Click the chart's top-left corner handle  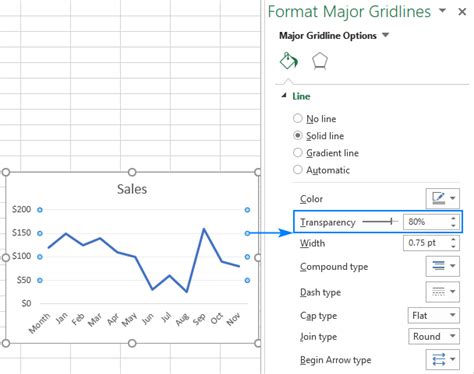point(6,172)
